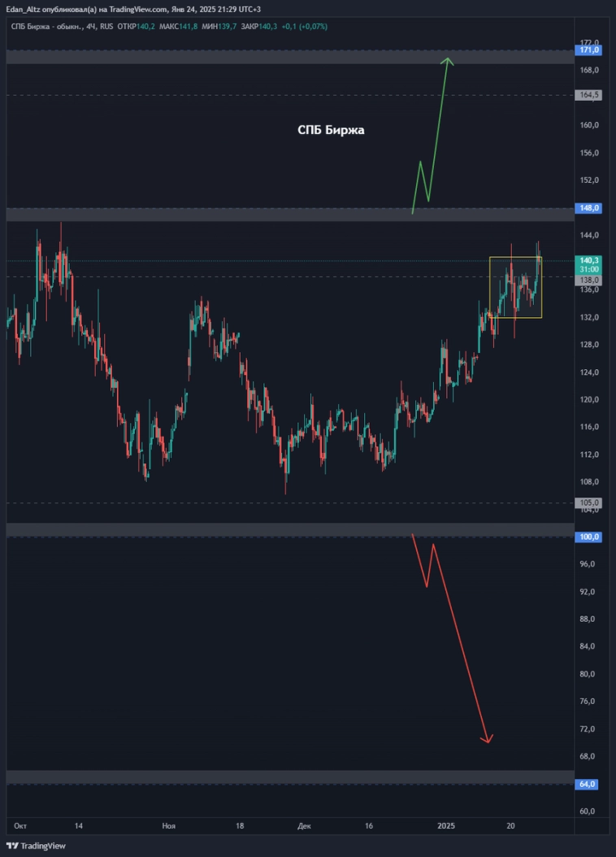616x857 pixels.
Task: Click the 'Ноя' label on time axis
Action: (169, 826)
